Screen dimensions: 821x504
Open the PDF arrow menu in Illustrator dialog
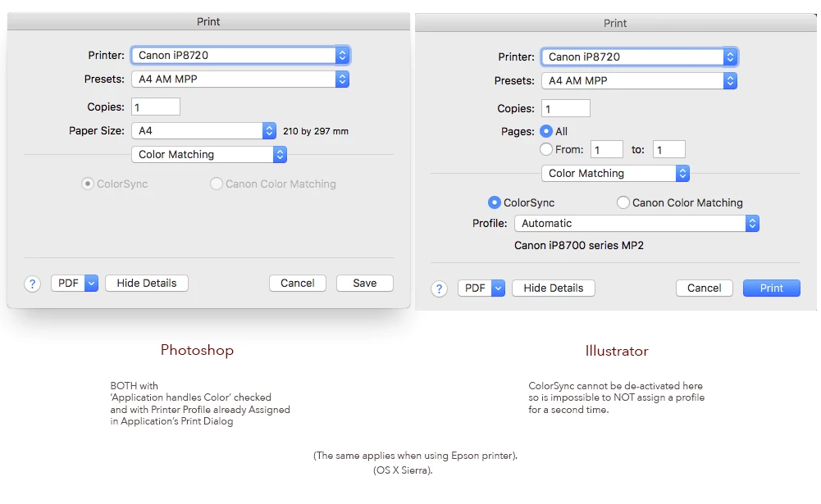pos(498,288)
